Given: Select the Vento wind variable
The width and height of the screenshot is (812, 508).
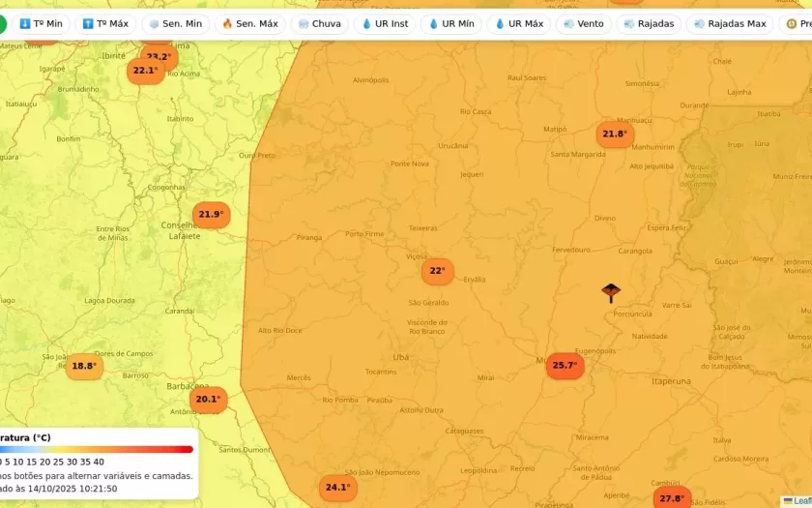Looking at the screenshot, I should point(583,23).
